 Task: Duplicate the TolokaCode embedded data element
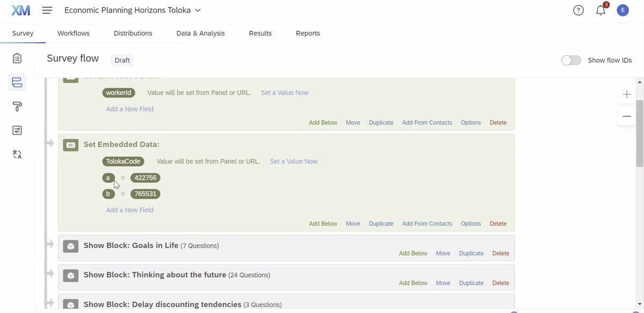pyautogui.click(x=381, y=223)
